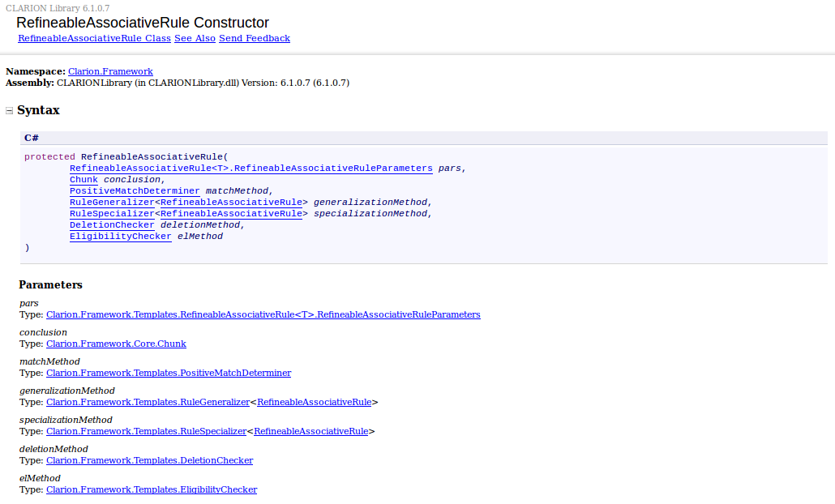Open DeletionChecker link in the syntax code

click(x=111, y=224)
